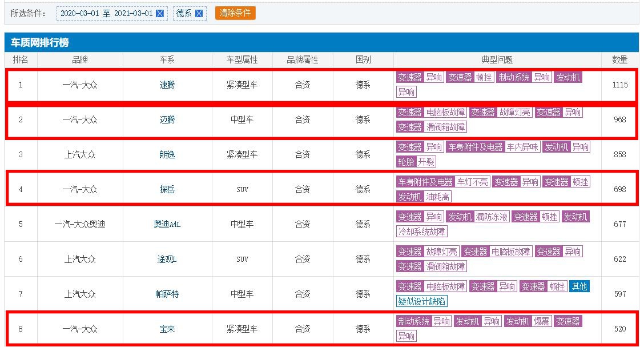
Task: Click the 冷却系统故障 tag in 奥迪A4L row
Action: tap(422, 232)
